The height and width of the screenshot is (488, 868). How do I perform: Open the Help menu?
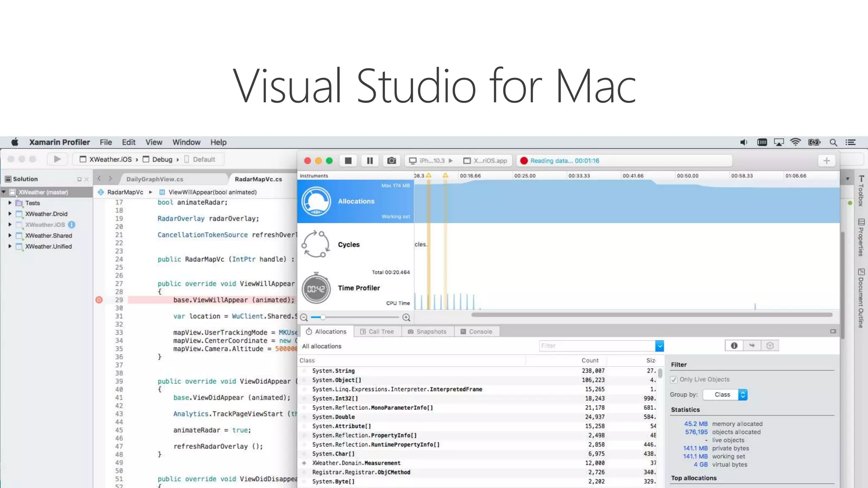click(218, 142)
